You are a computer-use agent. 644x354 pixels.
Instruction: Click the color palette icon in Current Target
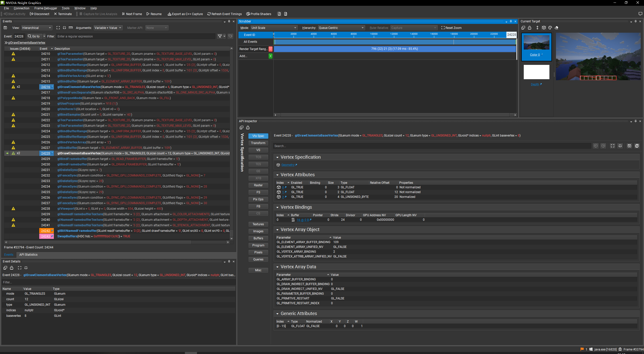click(550, 28)
